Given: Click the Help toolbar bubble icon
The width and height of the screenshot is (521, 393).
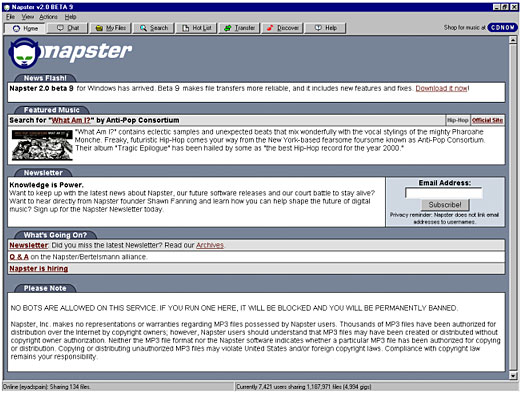Looking at the screenshot, I should coord(318,28).
